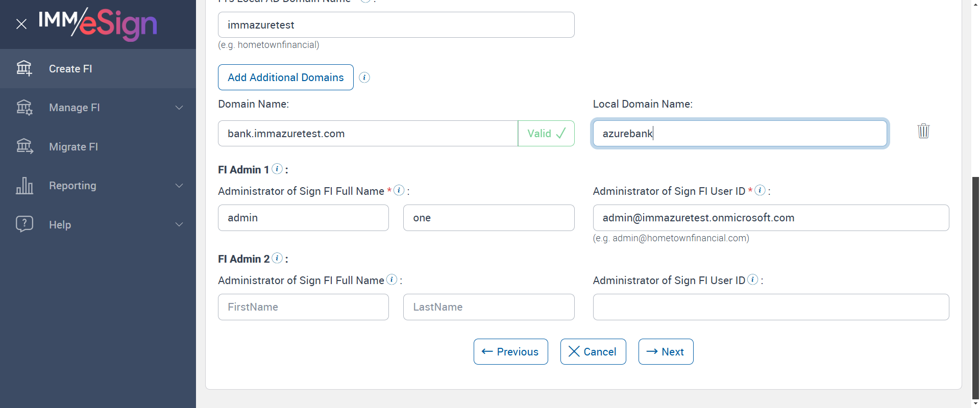Click the trash icon to delete domain row
Viewport: 980px width, 408px height.
[923, 131]
